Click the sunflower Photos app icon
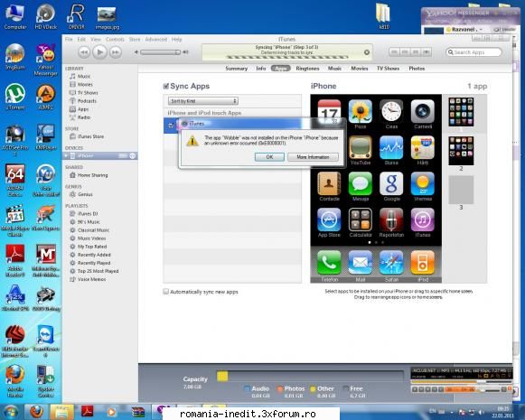This screenshot has height=420, width=525. [361, 111]
